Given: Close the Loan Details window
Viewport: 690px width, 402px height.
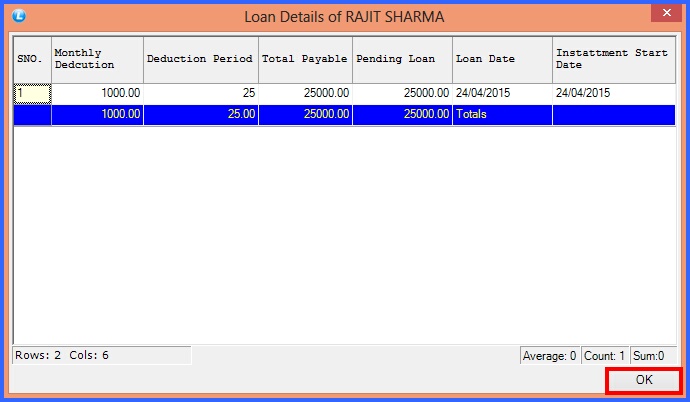Looking at the screenshot, I should point(667,13).
